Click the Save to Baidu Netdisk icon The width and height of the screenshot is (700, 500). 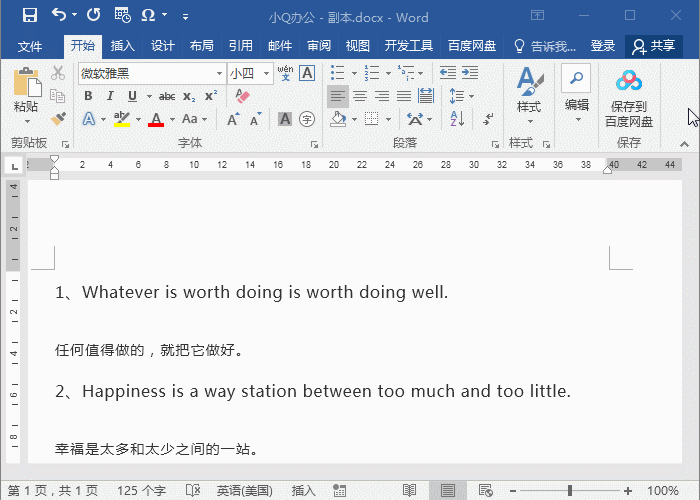[628, 83]
